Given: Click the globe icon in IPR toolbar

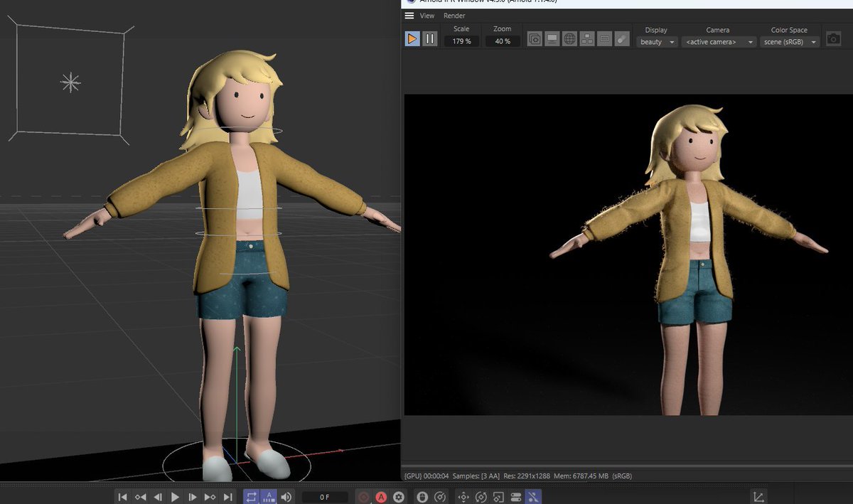Looking at the screenshot, I should pos(569,39).
